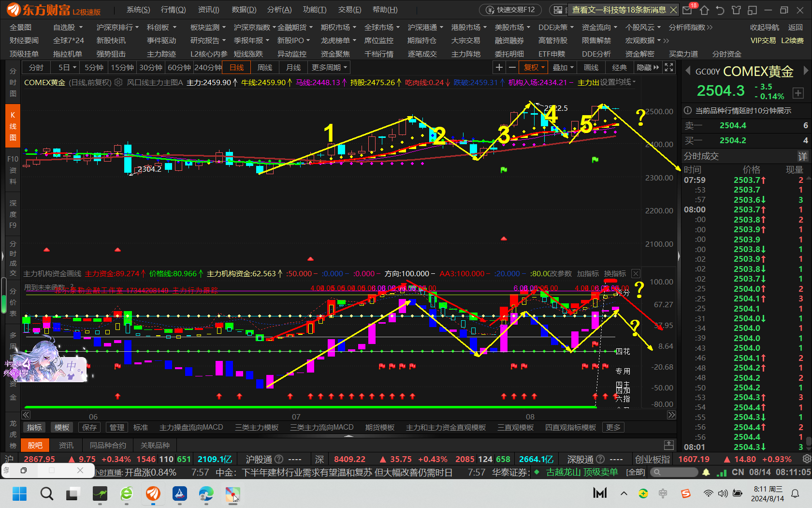
Task: Open the settings gear in the index bar
Action: point(806,459)
